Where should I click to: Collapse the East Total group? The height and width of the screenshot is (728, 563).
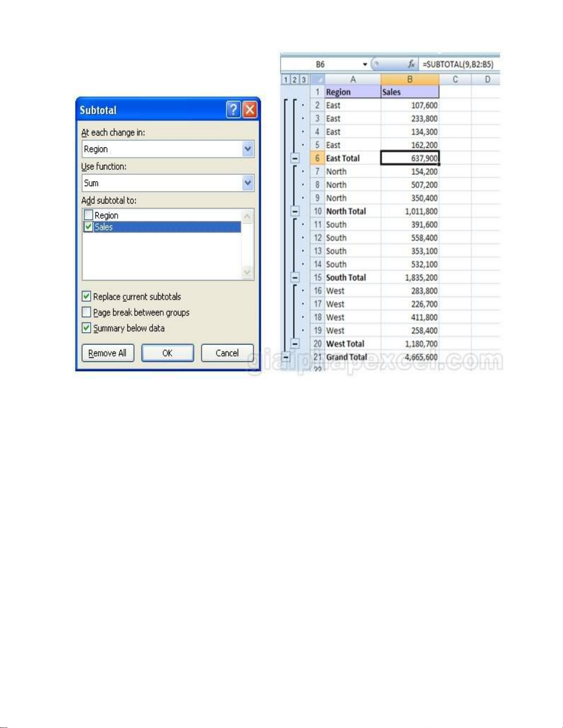pos(295,158)
